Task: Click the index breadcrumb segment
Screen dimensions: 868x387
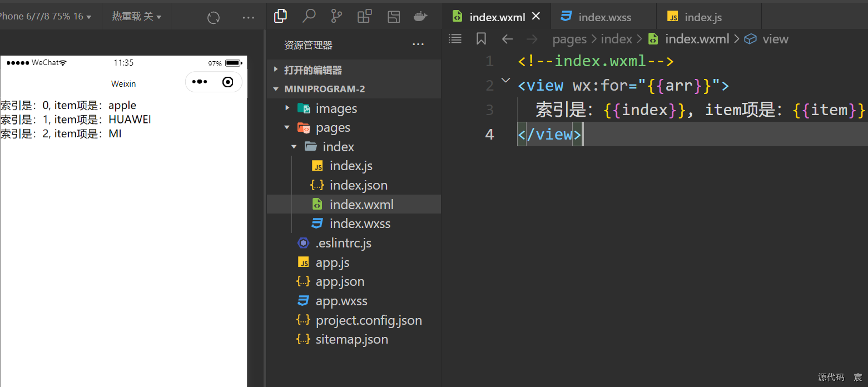Action: 617,39
